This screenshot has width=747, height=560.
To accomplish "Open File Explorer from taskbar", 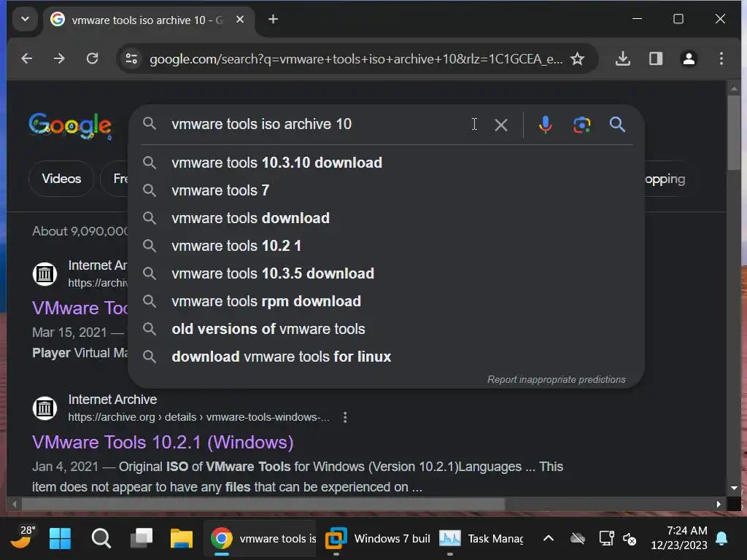I will (182, 539).
